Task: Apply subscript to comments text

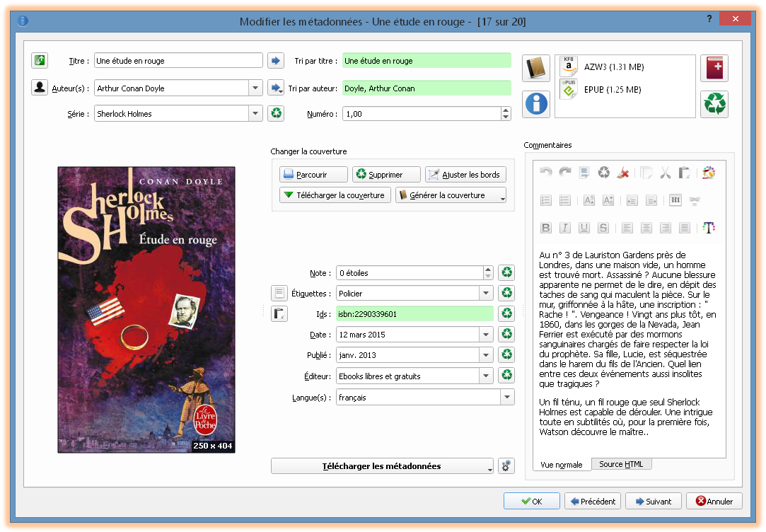Action: 608,200
